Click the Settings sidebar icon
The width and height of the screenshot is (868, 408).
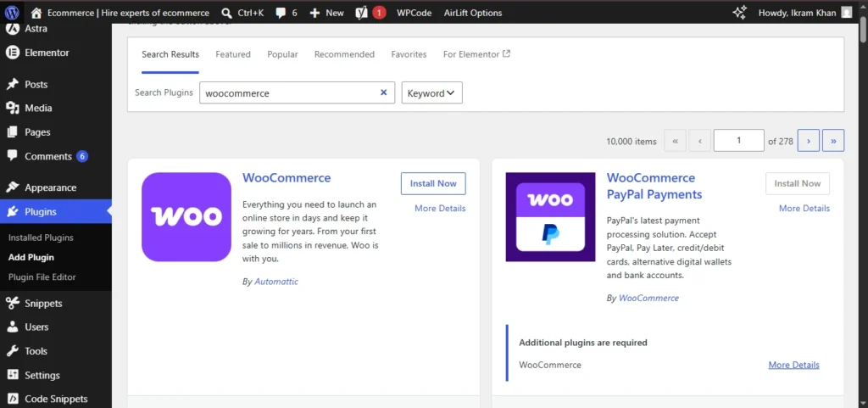(x=12, y=375)
